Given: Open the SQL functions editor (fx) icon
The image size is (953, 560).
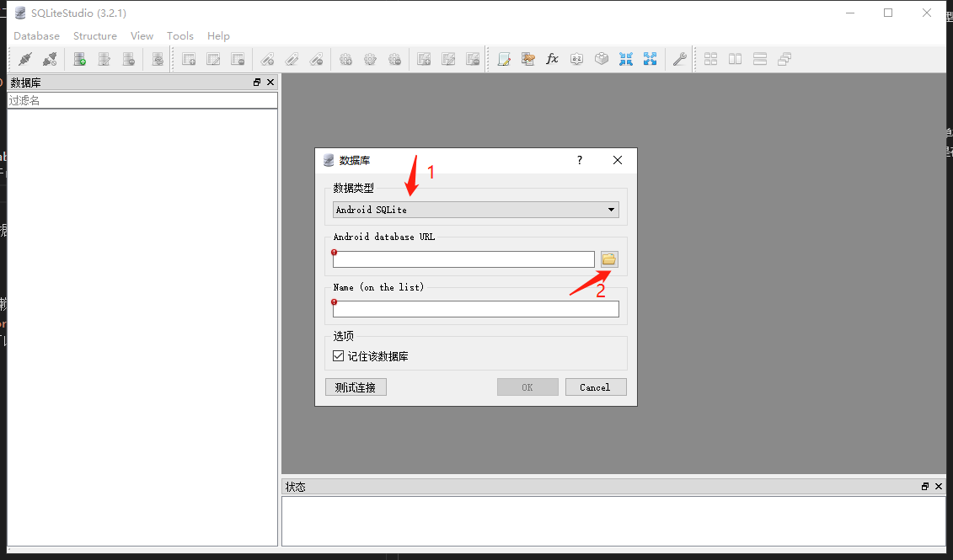Looking at the screenshot, I should (552, 59).
